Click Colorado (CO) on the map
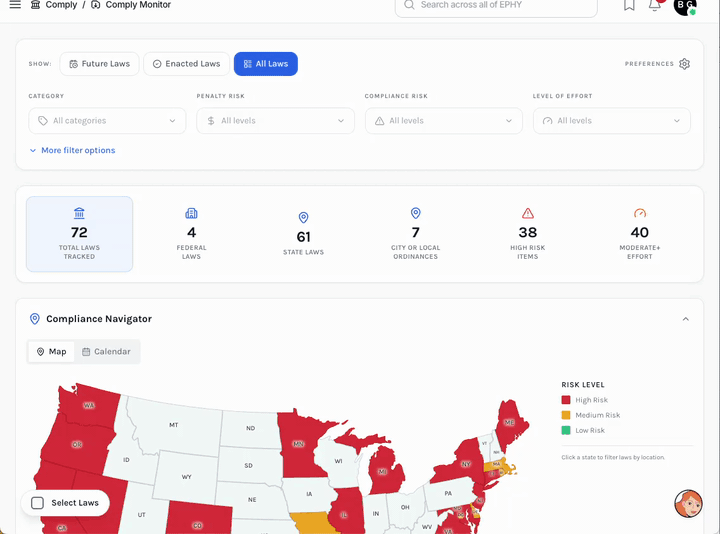720x534 pixels. pos(197,525)
